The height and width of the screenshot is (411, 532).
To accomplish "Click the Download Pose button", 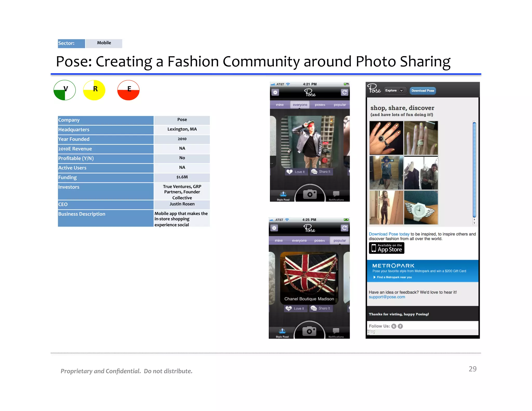I will coord(423,91).
